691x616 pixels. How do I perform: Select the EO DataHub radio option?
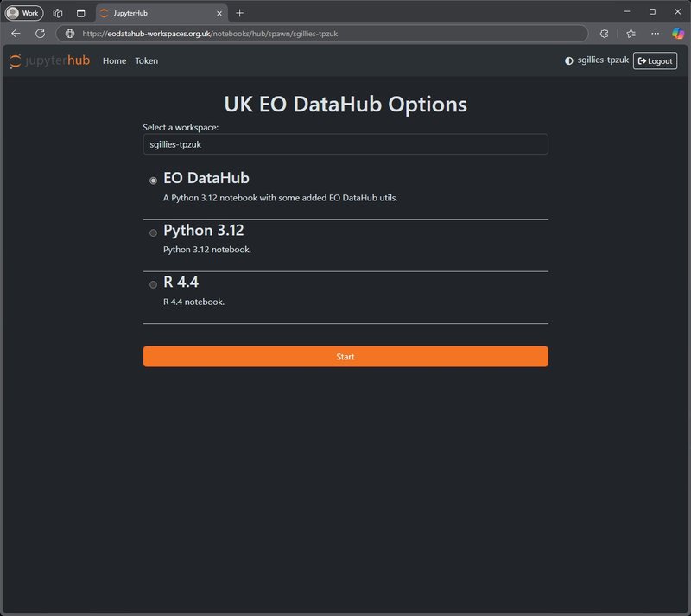pos(154,181)
